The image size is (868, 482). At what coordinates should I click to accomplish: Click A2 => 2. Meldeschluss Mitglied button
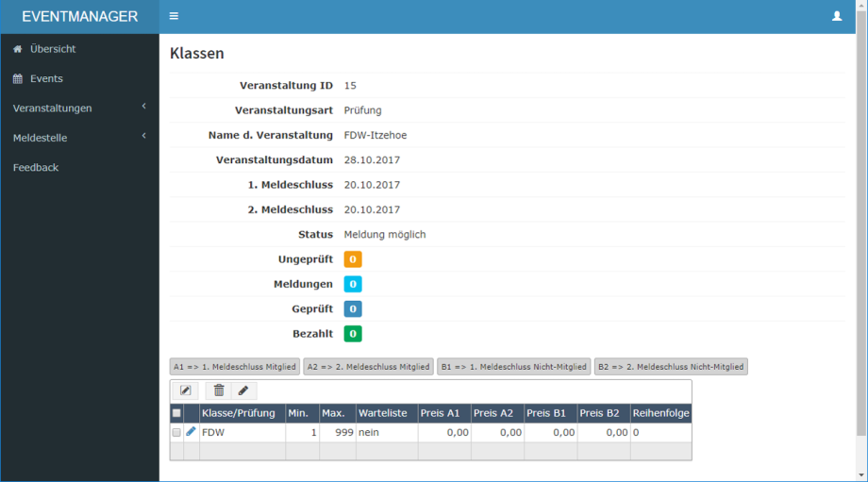pos(368,366)
